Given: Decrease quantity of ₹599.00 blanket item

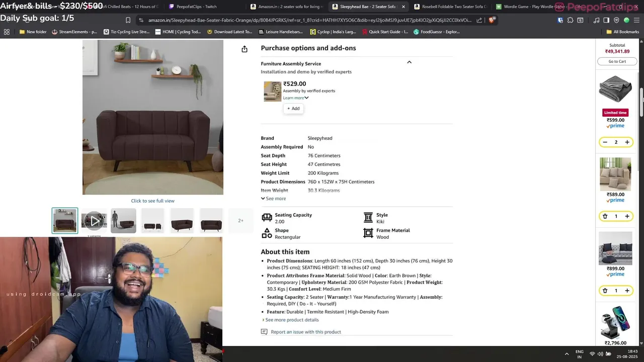Looking at the screenshot, I should click(605, 142).
